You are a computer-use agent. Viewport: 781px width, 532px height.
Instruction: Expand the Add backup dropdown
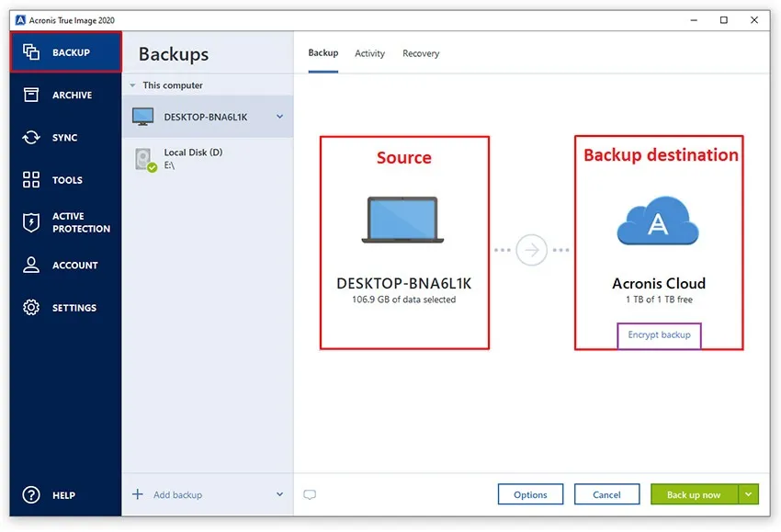[x=278, y=494]
